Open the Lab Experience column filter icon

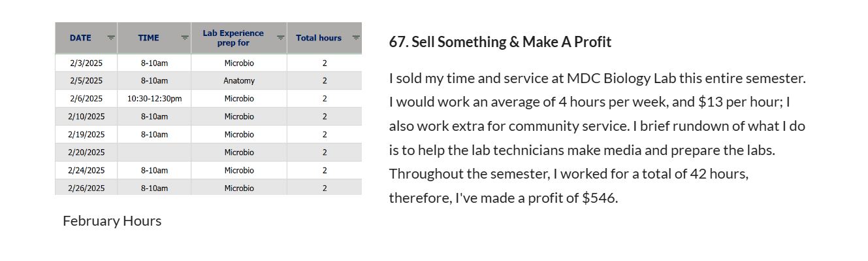coord(280,38)
